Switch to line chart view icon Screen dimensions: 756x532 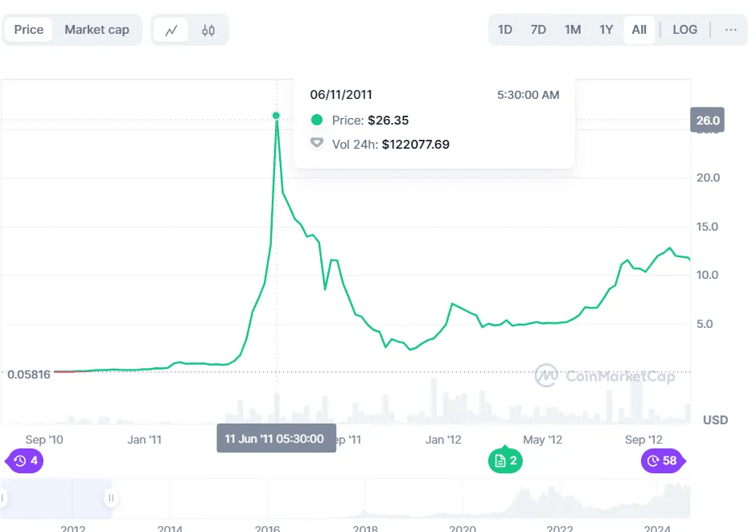[x=171, y=31]
